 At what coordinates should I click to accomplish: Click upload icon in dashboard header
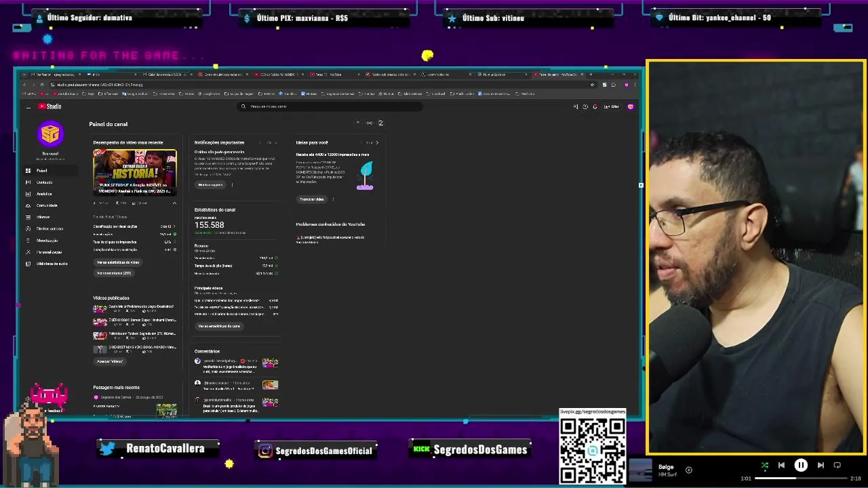tap(358, 123)
